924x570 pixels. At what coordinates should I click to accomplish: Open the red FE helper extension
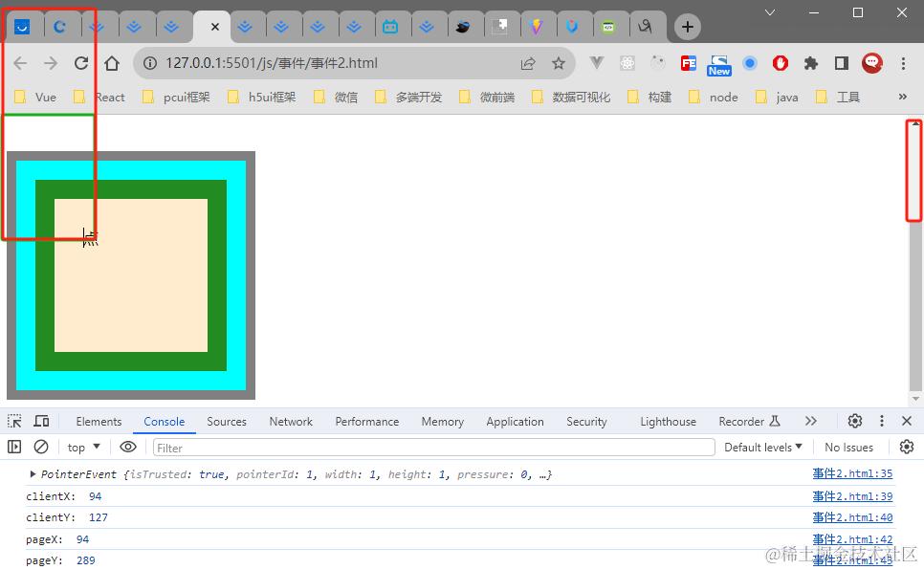[x=689, y=63]
